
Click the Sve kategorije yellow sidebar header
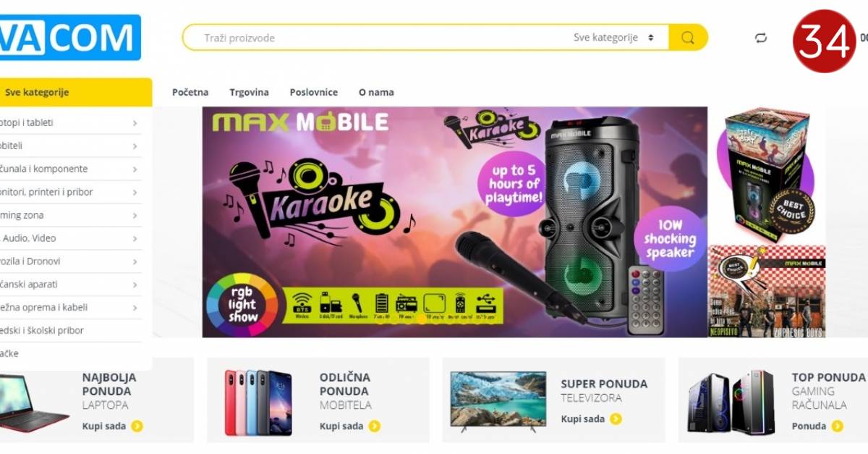[76, 92]
